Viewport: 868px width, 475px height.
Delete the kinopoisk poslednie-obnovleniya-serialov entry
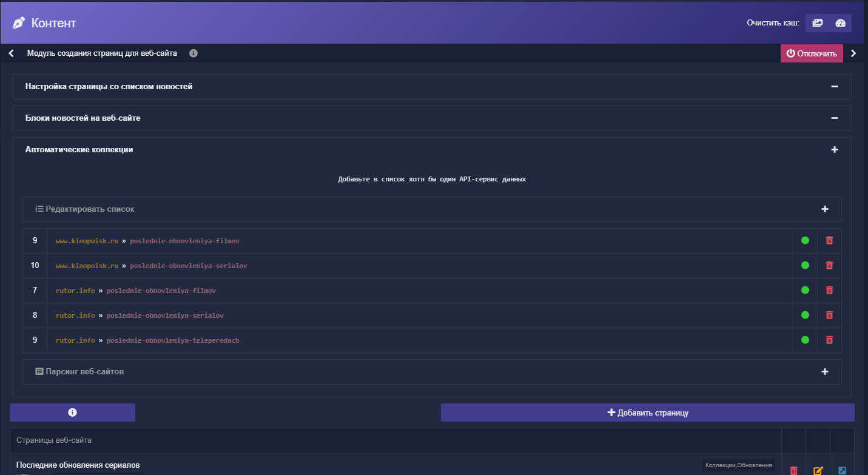pyautogui.click(x=829, y=266)
